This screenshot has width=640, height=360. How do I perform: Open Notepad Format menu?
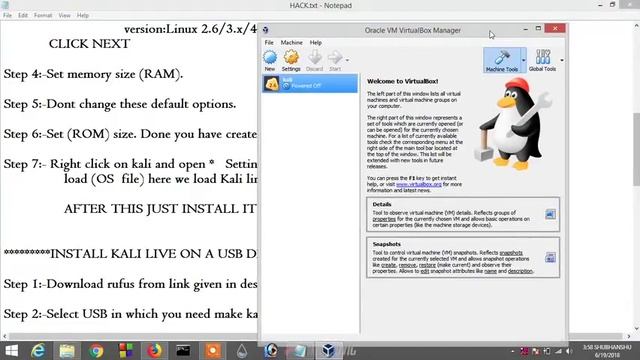[43, 15]
